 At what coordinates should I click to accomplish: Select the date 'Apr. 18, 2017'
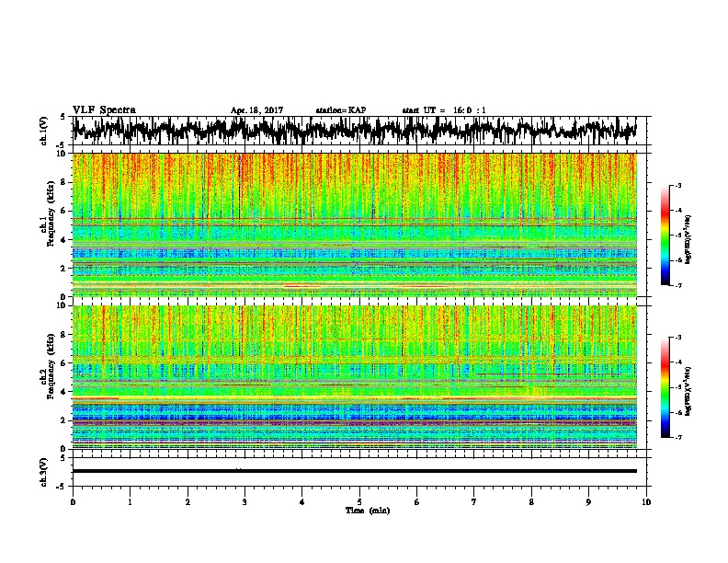click(256, 110)
